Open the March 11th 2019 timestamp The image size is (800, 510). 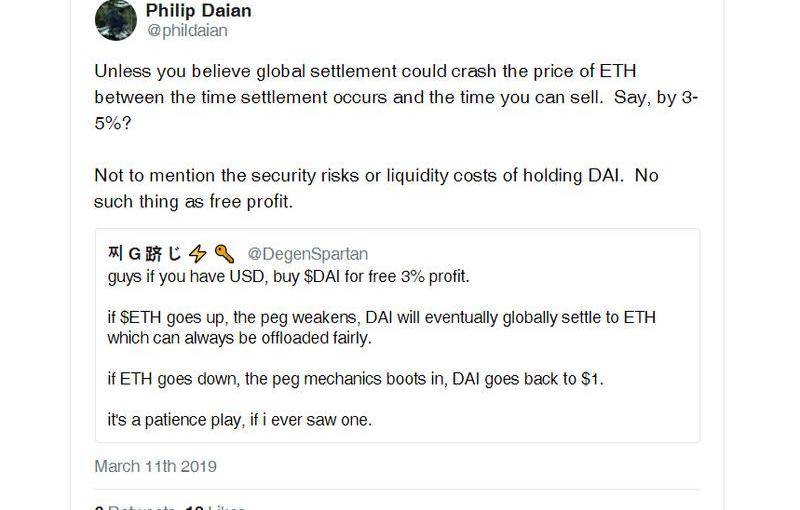pos(155,466)
